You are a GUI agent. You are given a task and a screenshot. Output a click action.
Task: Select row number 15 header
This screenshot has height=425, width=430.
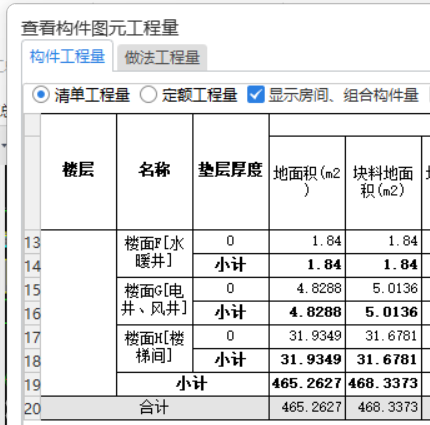32,289
